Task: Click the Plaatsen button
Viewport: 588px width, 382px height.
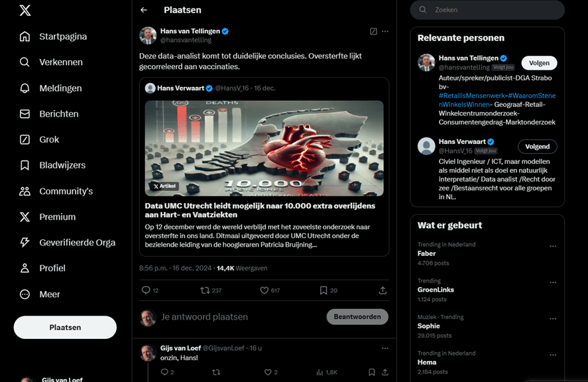Action: (x=65, y=328)
